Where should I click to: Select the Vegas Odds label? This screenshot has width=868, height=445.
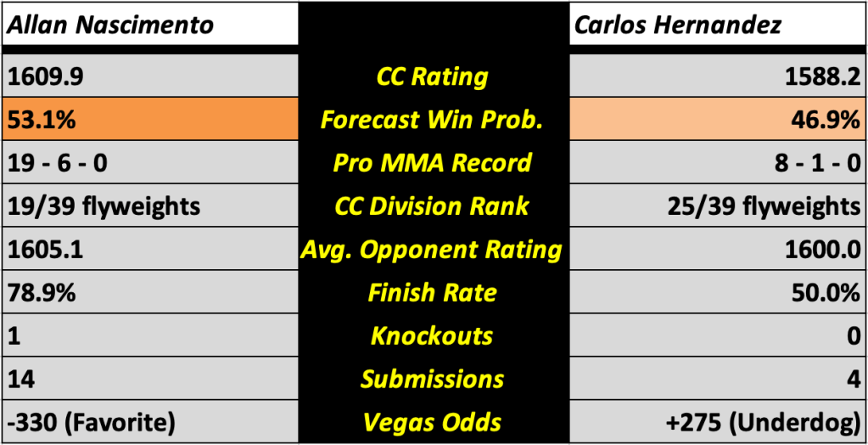(433, 422)
